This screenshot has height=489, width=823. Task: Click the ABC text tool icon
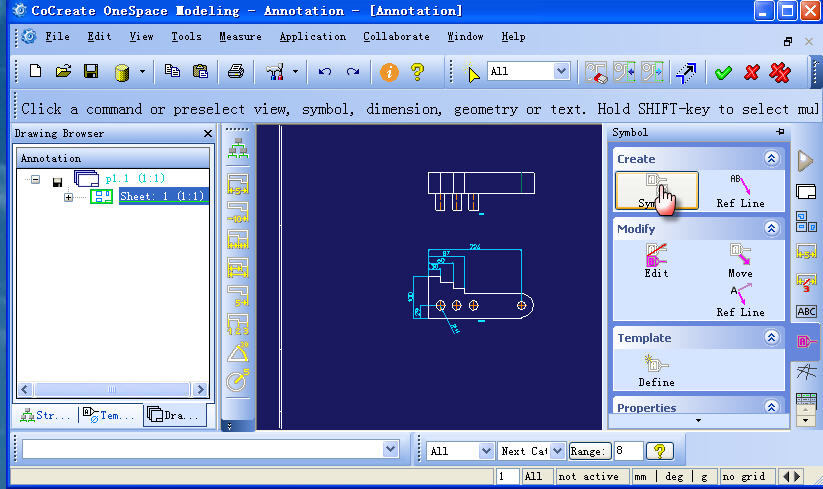coord(806,311)
